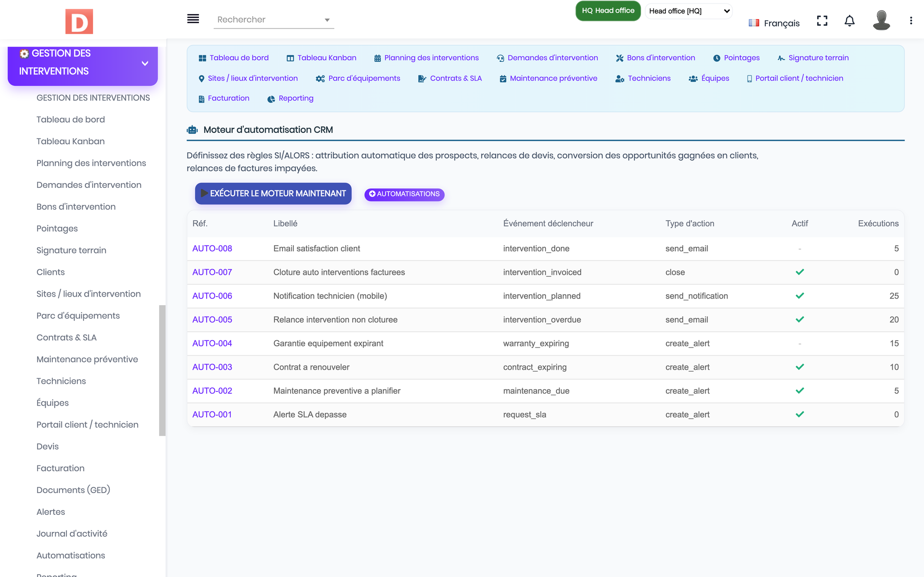Image resolution: width=924 pixels, height=577 pixels.
Task: Select Devis in the sidebar
Action: coord(47,447)
